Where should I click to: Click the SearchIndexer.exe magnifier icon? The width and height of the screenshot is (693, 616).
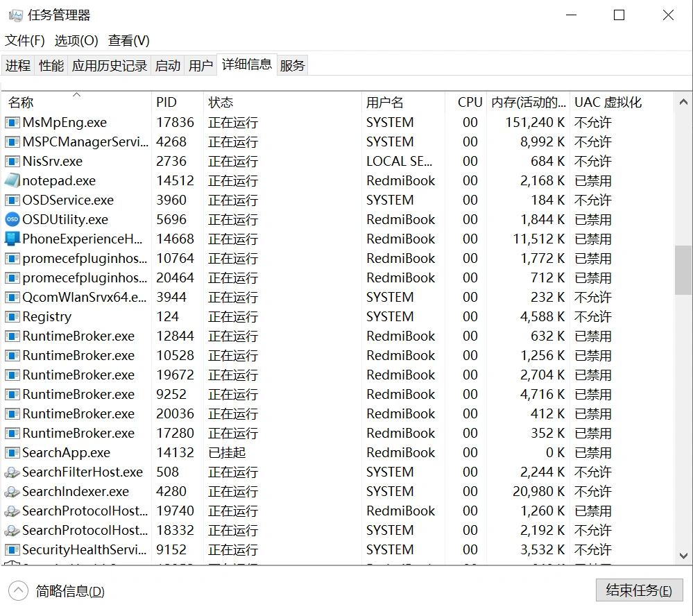click(12, 492)
